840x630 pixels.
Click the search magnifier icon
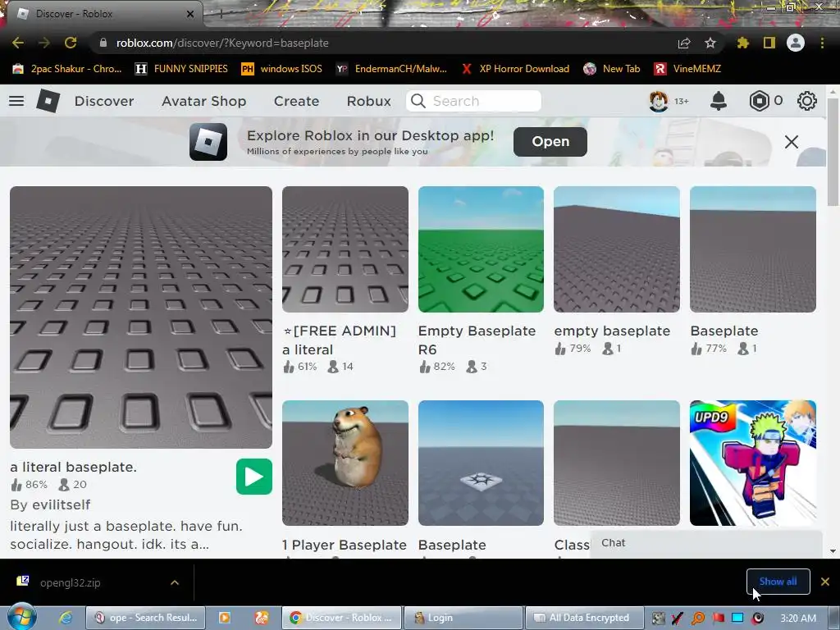(418, 101)
